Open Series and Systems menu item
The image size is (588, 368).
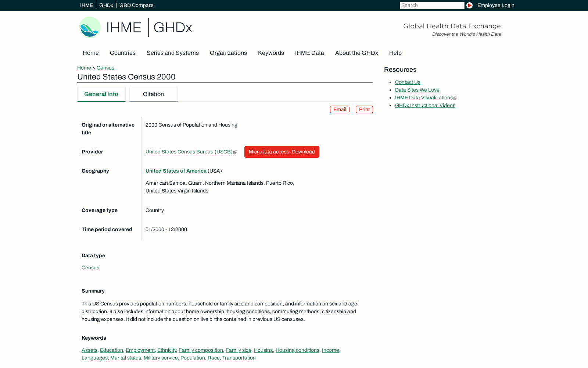pyautogui.click(x=173, y=53)
